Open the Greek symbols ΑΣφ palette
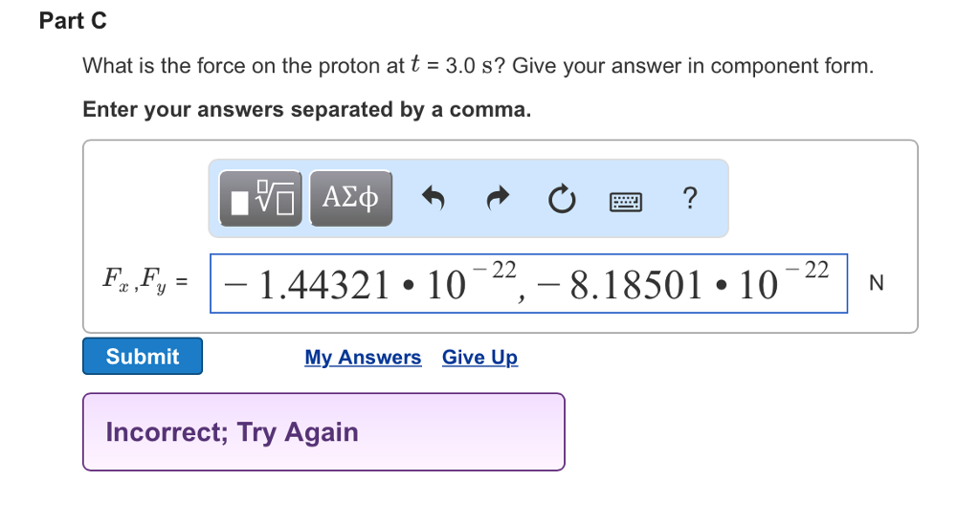This screenshot has height=525, width=980. [351, 198]
